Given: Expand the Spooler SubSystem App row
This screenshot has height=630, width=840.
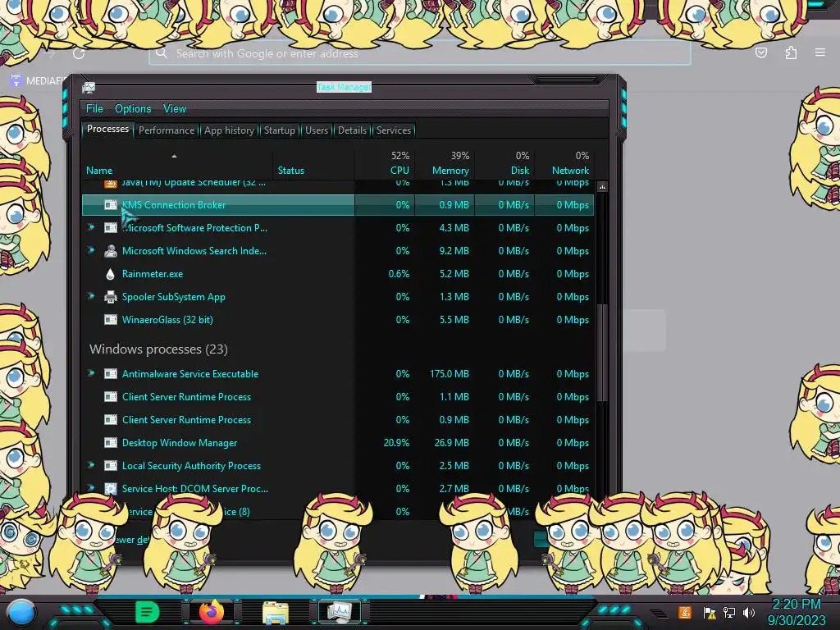Looking at the screenshot, I should pos(91,296).
